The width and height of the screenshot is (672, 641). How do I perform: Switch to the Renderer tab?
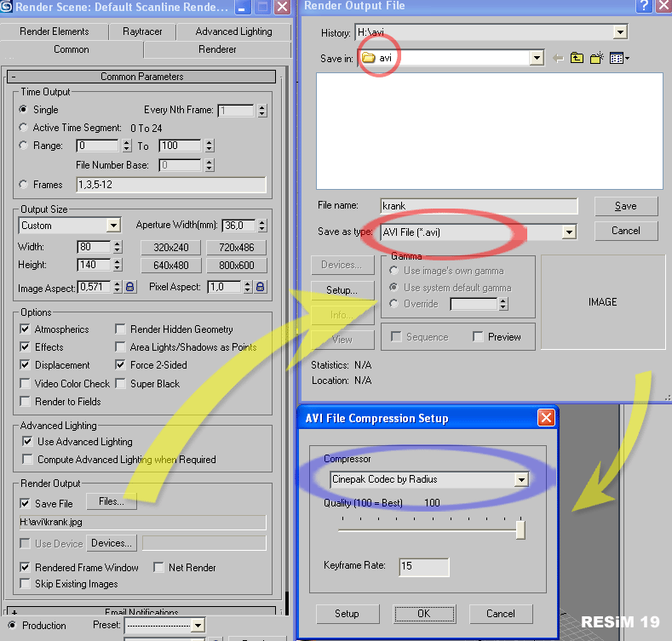[x=217, y=49]
